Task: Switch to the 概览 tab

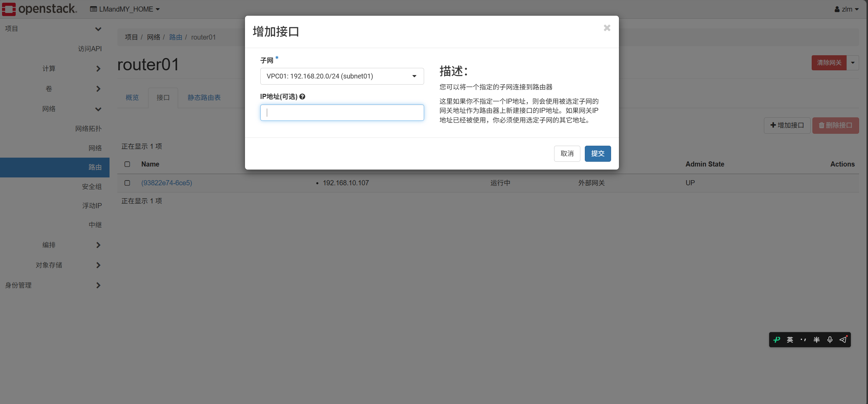Action: 132,98
